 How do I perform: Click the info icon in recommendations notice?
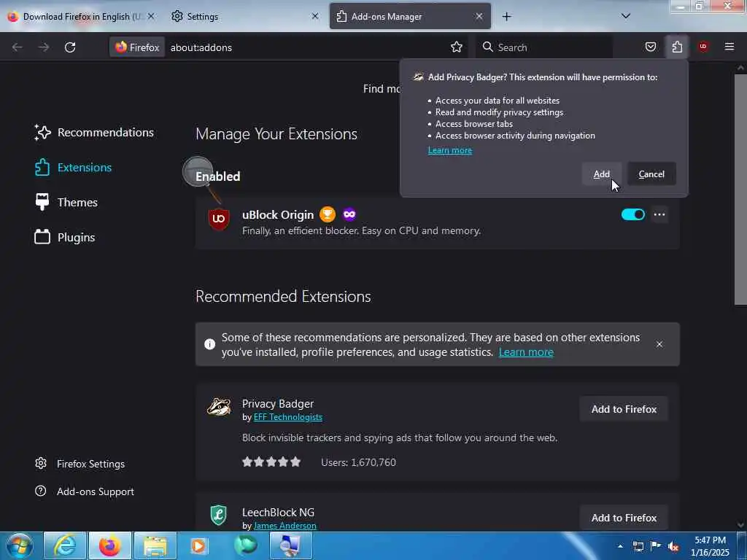(x=209, y=344)
